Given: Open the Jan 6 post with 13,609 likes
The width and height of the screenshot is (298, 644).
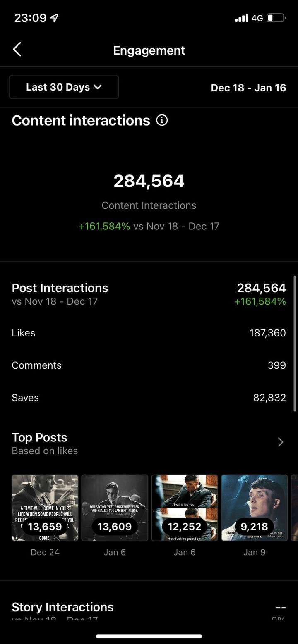Looking at the screenshot, I should [115, 508].
